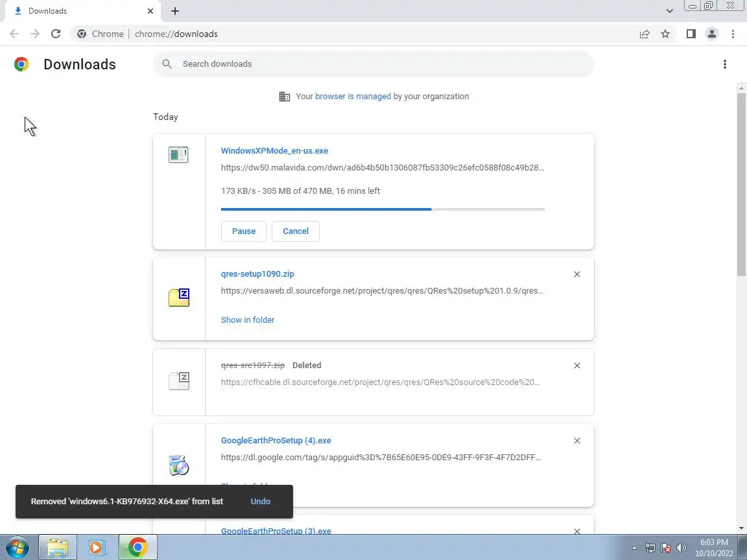This screenshot has width=747, height=560.
Task: Click the search magnifier icon
Action: 167,64
